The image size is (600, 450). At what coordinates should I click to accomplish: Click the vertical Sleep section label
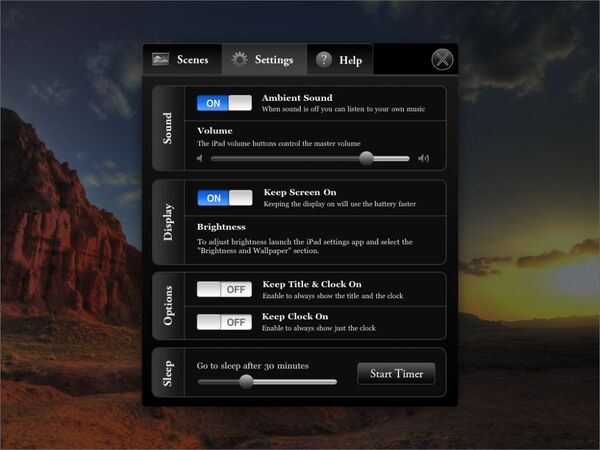(168, 373)
